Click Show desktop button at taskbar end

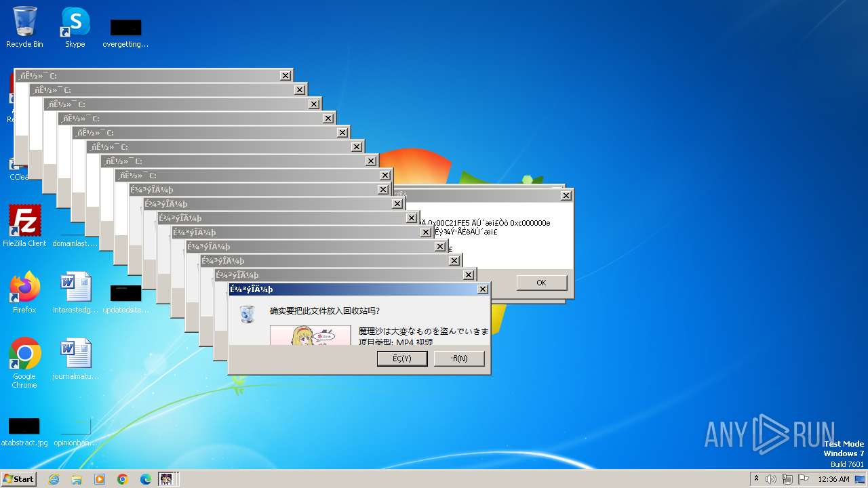point(861,479)
